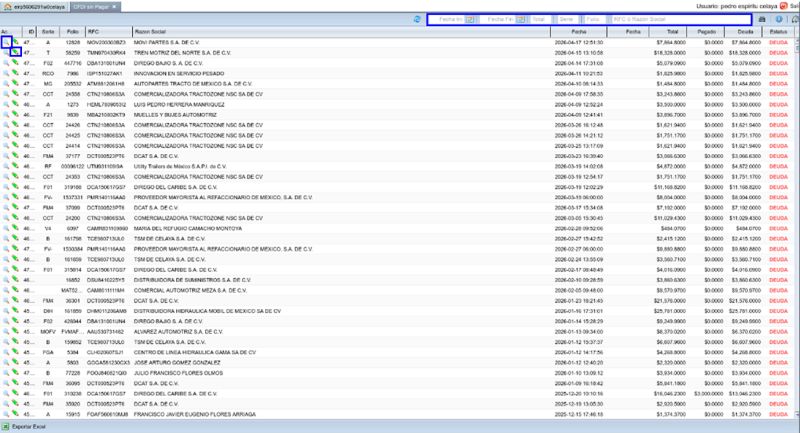Open magnifier for AUTOPARTES TRACTO DE MEXICO row
Image resolution: width=800 pixels, height=433 pixels.
pyautogui.click(x=6, y=84)
